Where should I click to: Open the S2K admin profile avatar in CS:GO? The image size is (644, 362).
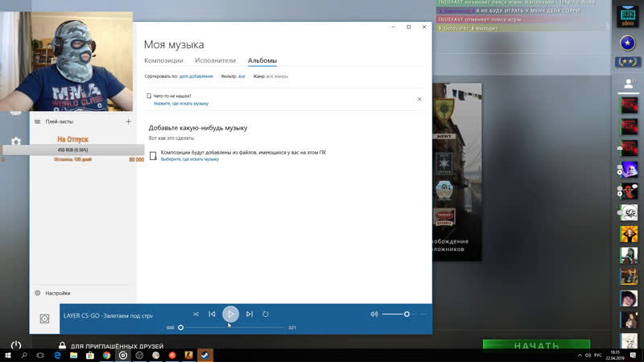628,16
